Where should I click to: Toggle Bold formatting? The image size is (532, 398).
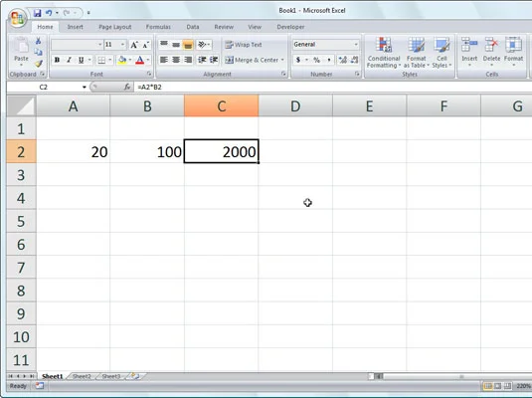pos(57,60)
